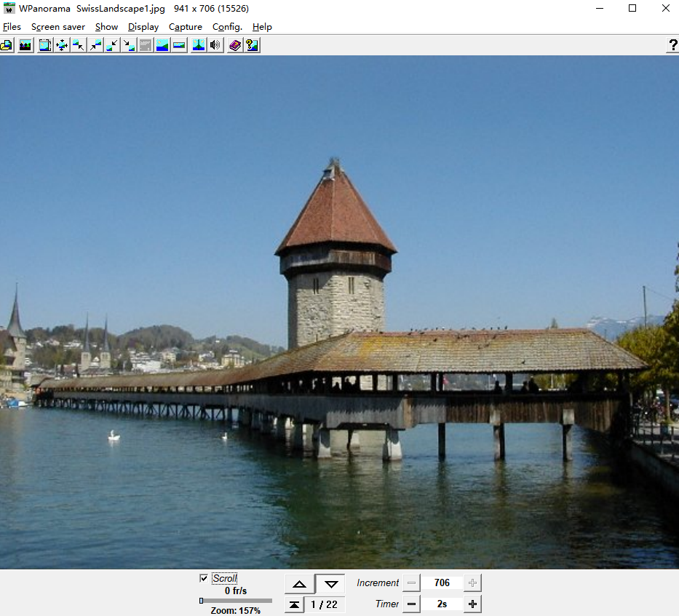Open the Capture menu
Viewport: 679px width, 616px height.
(x=186, y=27)
